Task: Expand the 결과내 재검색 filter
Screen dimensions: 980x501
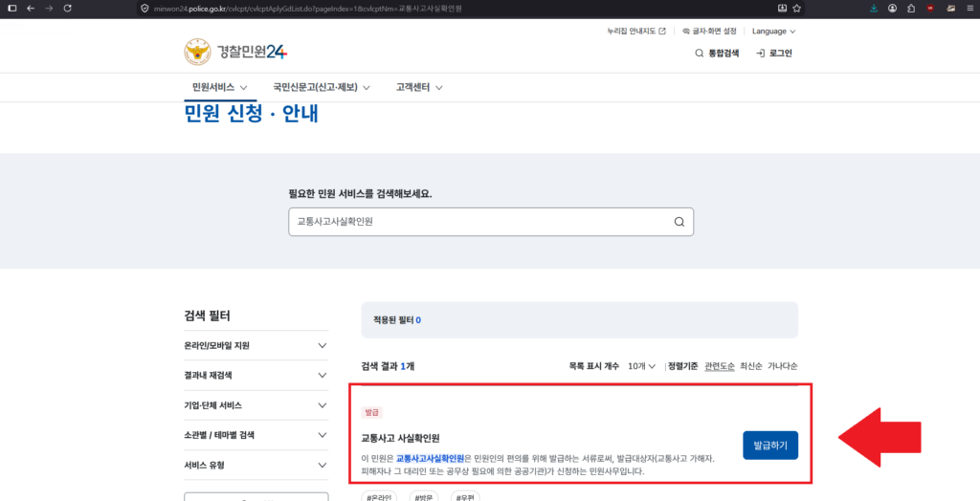Action: click(x=256, y=376)
